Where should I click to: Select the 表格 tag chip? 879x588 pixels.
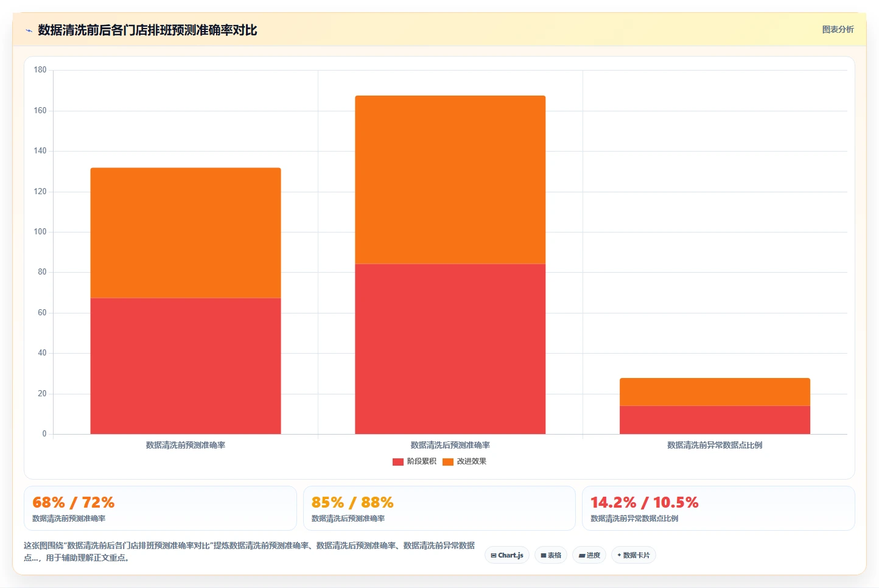[x=551, y=555]
